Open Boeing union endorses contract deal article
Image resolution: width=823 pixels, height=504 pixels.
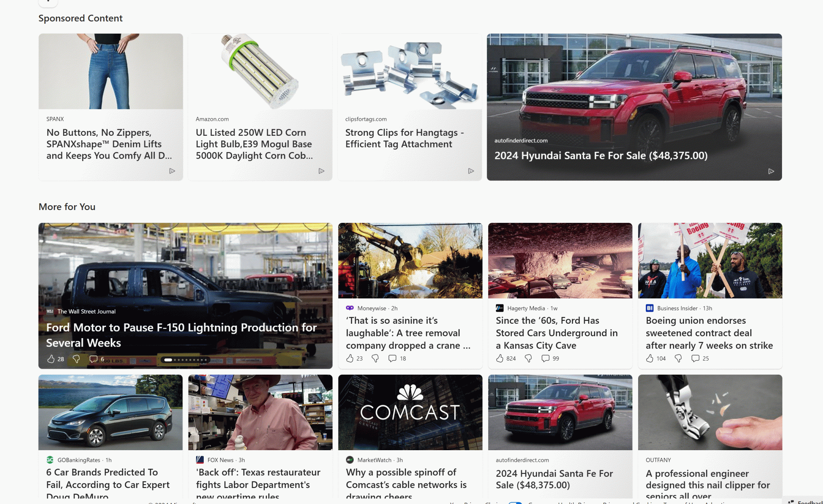[709, 333]
